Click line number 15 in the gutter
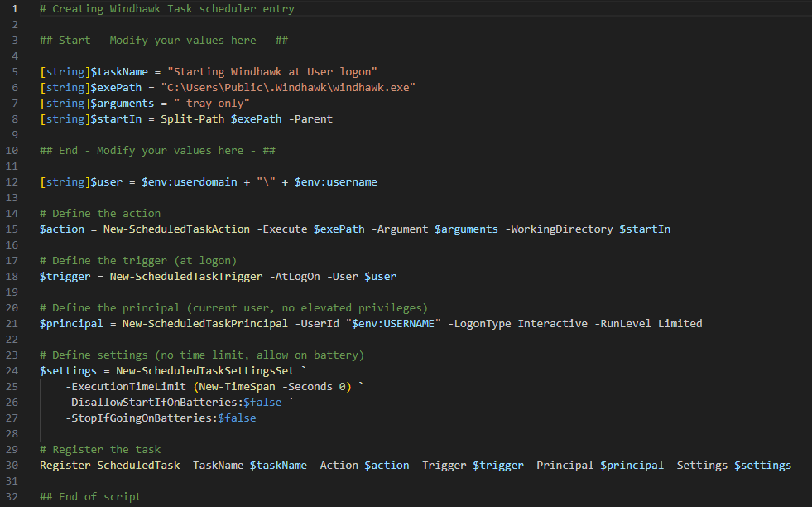The width and height of the screenshot is (812, 507). 12,229
